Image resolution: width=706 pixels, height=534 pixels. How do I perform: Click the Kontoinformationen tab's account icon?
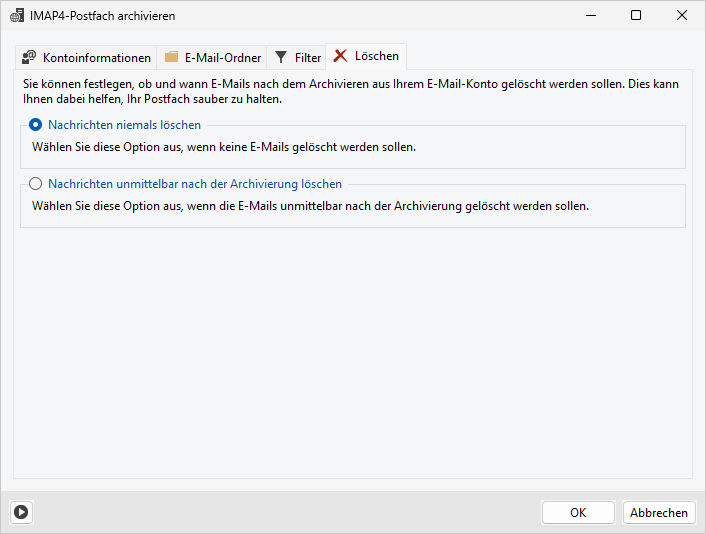tap(29, 58)
